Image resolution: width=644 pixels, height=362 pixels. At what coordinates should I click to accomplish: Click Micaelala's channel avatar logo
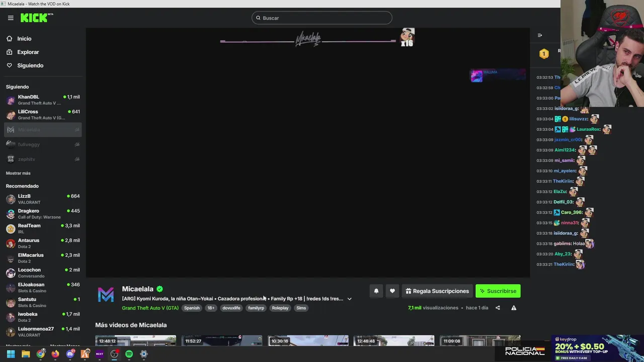(x=106, y=295)
